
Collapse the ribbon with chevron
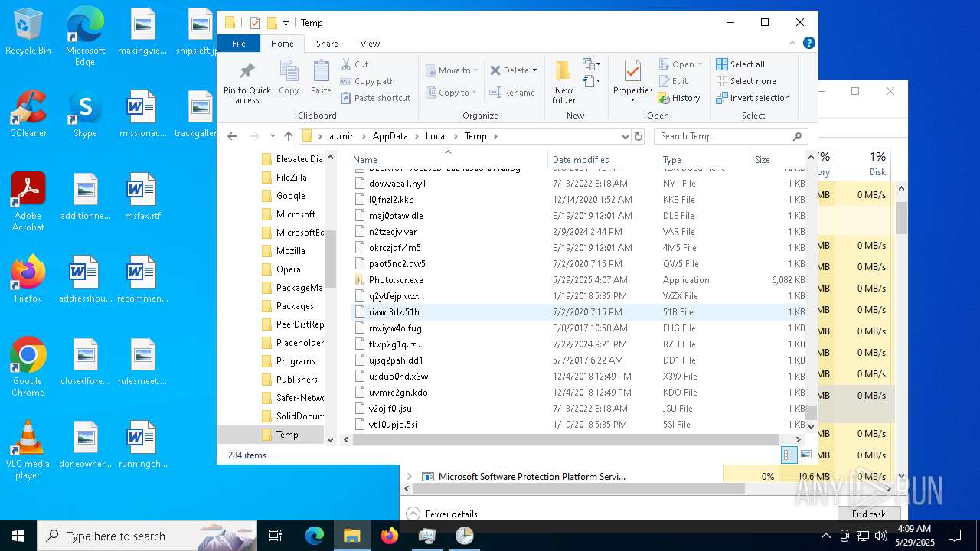tap(794, 44)
